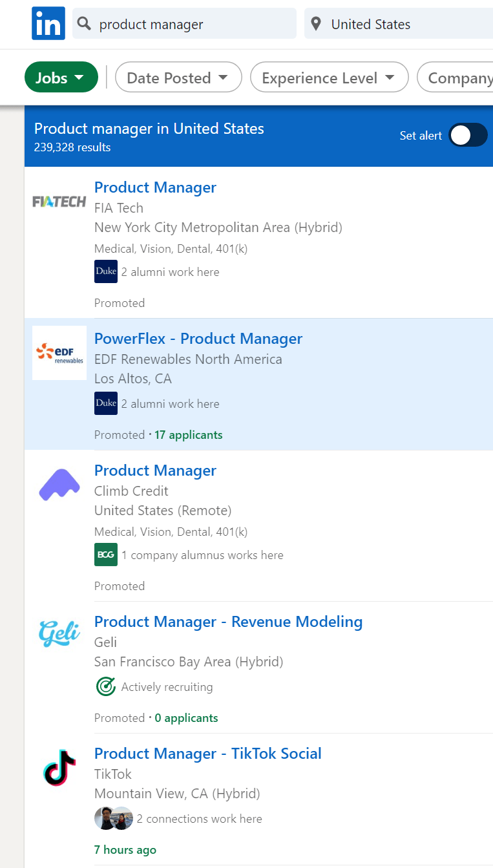This screenshot has width=493, height=868.
Task: Open the EDF Renewables company logo
Action: click(59, 353)
